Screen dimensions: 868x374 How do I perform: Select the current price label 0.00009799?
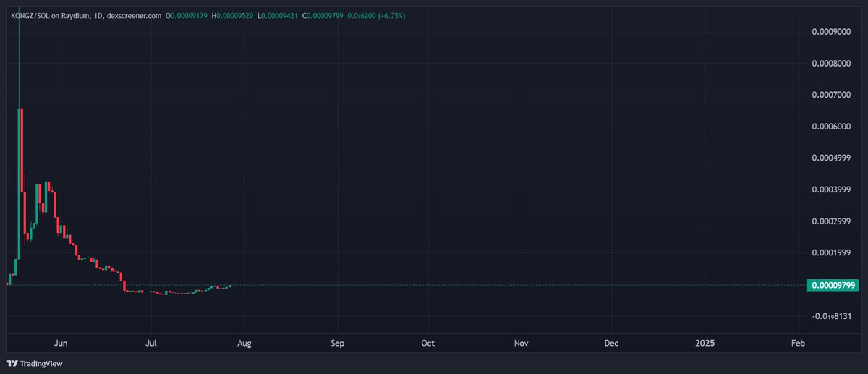click(832, 285)
